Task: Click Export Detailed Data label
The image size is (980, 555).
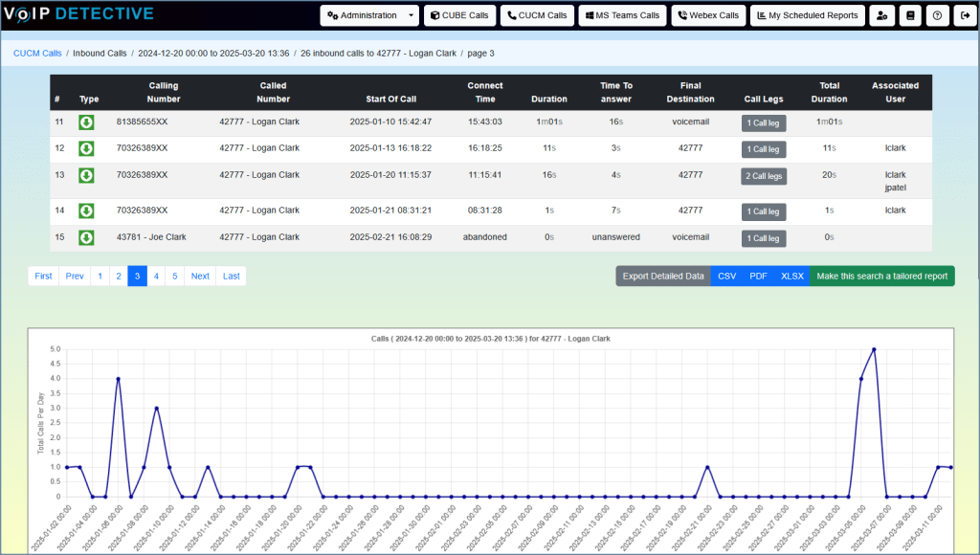Action: click(x=663, y=277)
